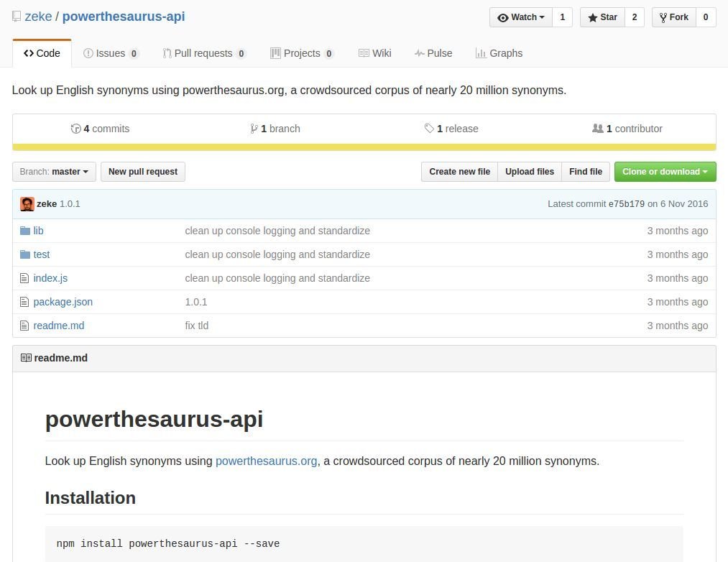This screenshot has height=562, width=728.
Task: Switch to the Pull requests tab
Action: pyautogui.click(x=204, y=53)
